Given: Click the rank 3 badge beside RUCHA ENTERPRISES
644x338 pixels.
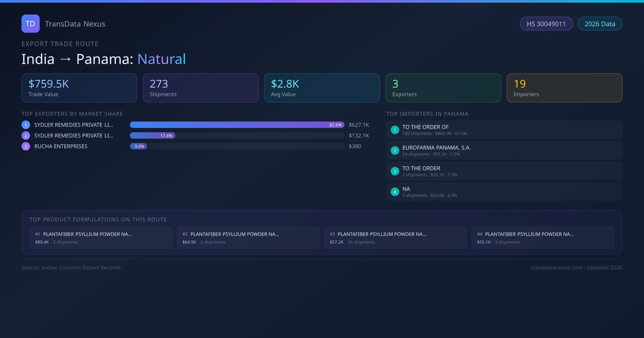Looking at the screenshot, I should point(26,146).
